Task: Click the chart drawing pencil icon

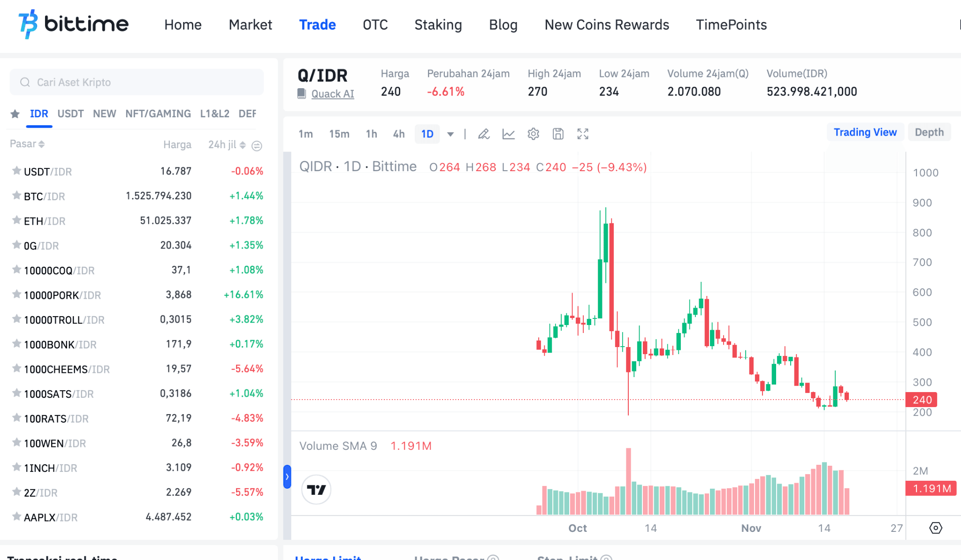Action: [484, 134]
